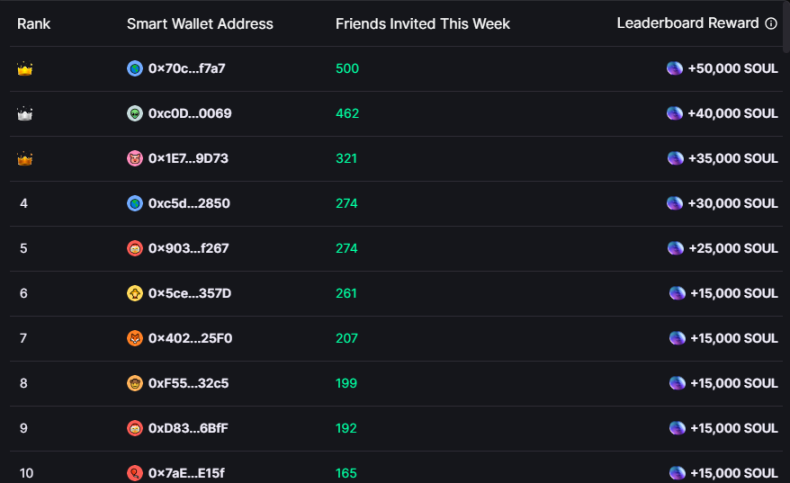This screenshot has width=790, height=483.
Task: Open wallet address 0x903...f267
Action: coord(189,249)
